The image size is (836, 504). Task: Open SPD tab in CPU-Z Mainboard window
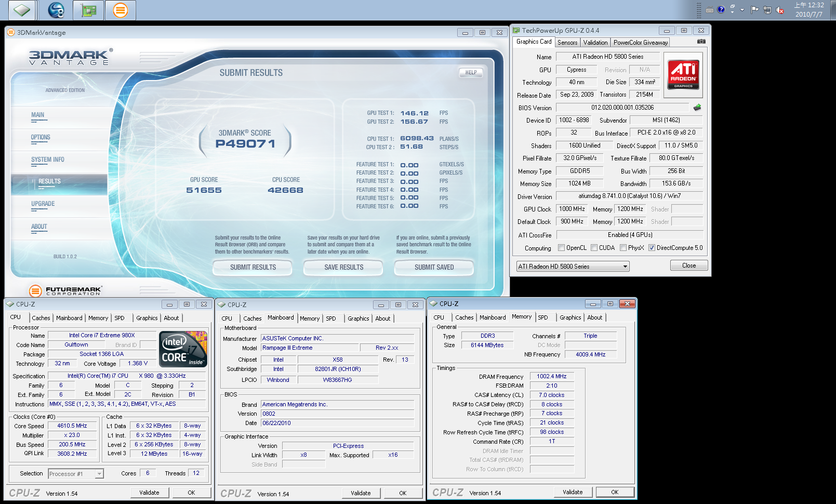click(331, 319)
